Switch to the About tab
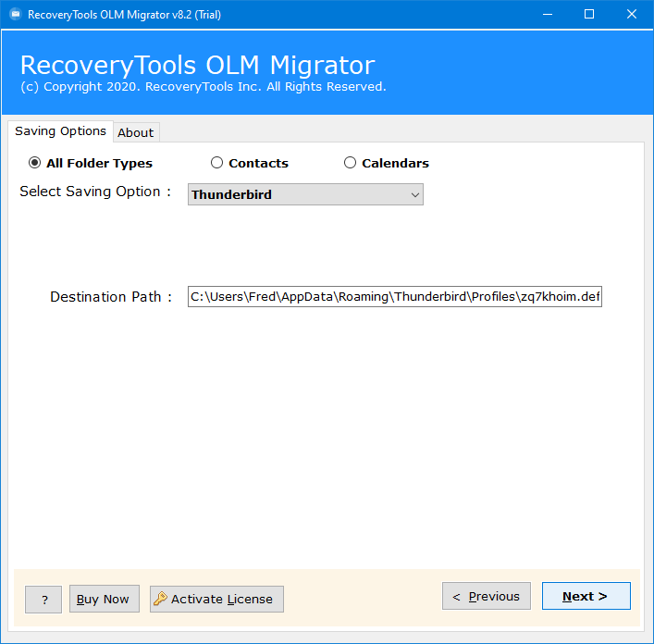This screenshot has height=644, width=654. click(136, 132)
